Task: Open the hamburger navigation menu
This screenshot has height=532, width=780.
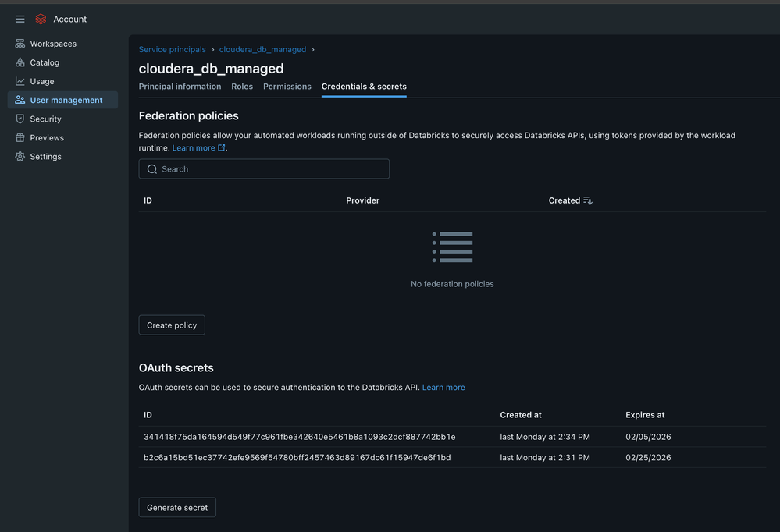Action: tap(20, 19)
